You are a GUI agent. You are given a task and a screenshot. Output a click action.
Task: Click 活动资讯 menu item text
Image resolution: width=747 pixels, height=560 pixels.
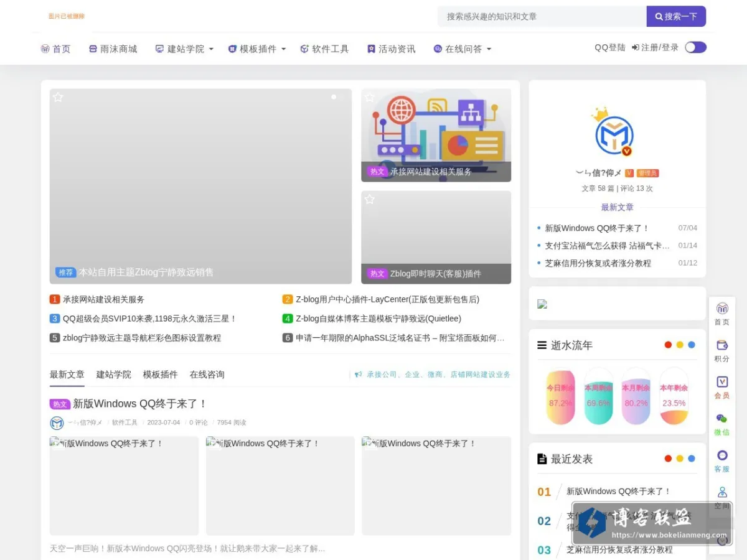397,49
